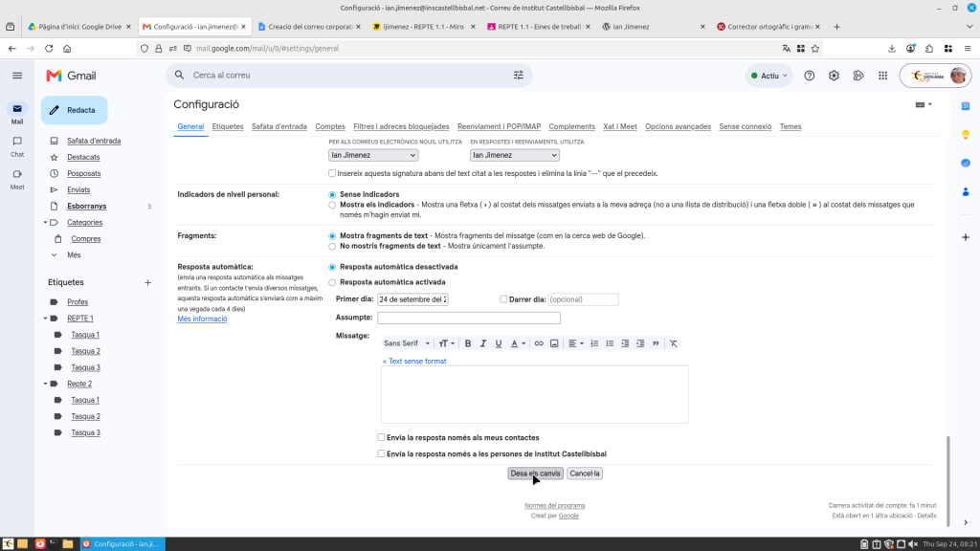Open Actiu status dropdown
980x551 pixels.
[x=768, y=76]
